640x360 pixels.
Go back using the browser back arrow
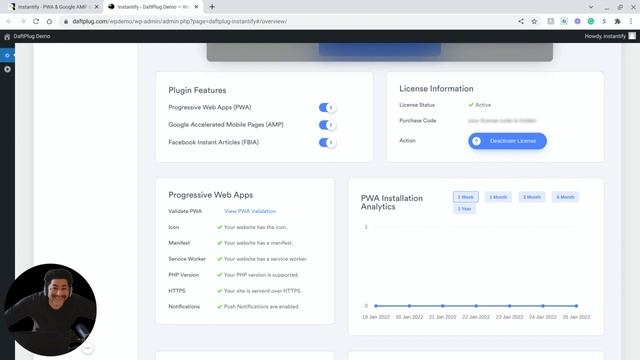click(x=9, y=21)
